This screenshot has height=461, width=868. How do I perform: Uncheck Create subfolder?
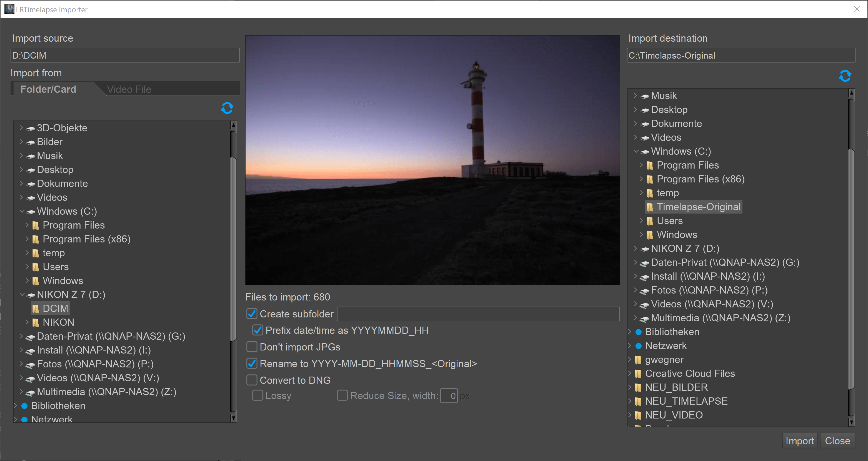tap(251, 314)
